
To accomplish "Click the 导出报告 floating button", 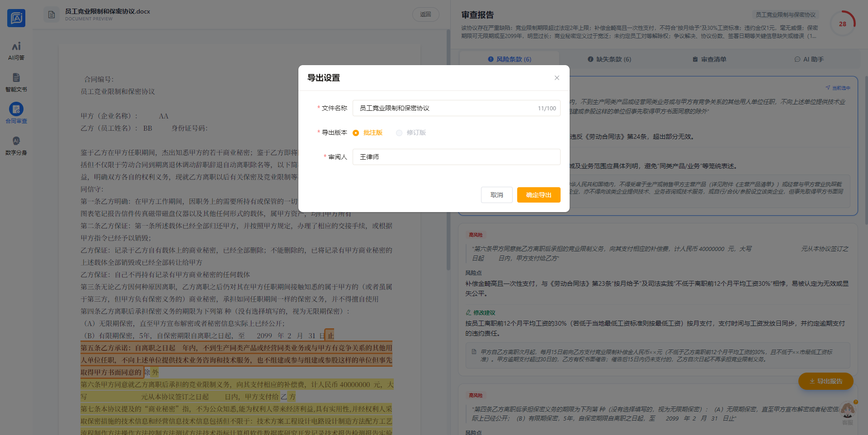I will click(x=826, y=381).
